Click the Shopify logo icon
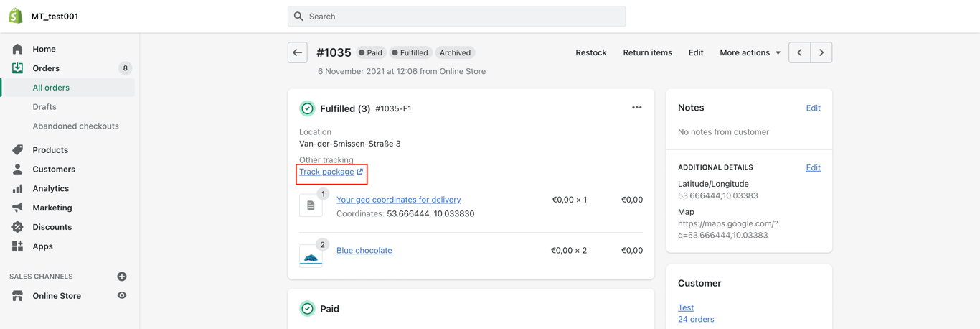Viewport: 980px width, 329px height. [16, 16]
